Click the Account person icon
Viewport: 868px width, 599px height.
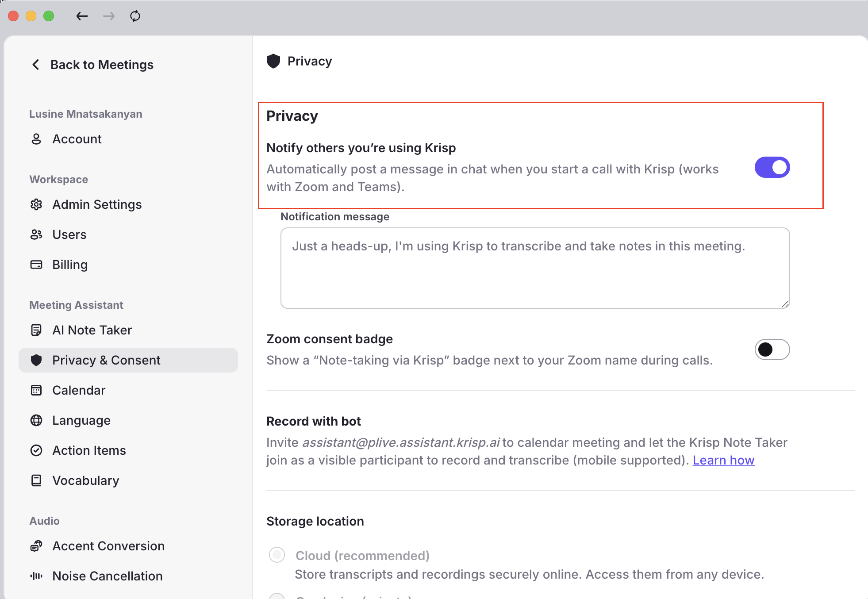pyautogui.click(x=36, y=139)
